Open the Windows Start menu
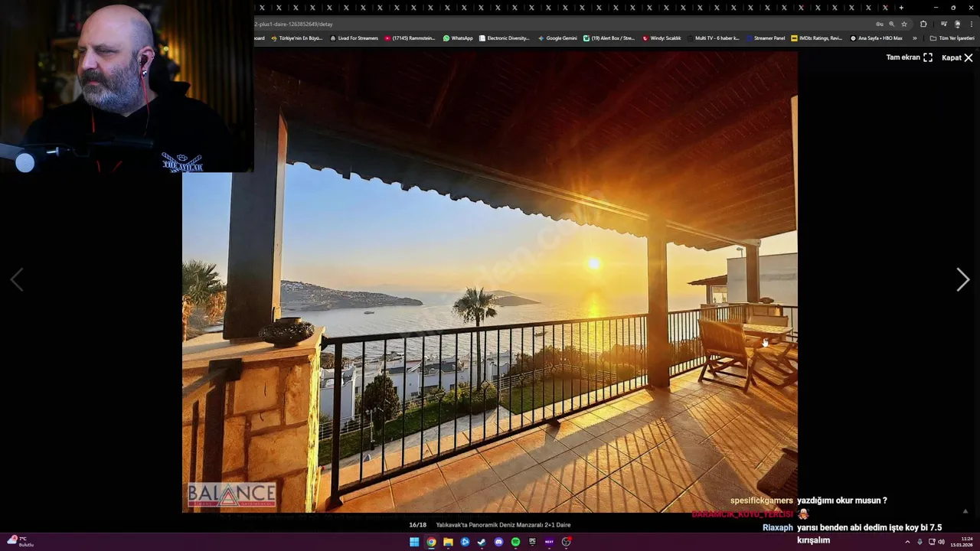The height and width of the screenshot is (551, 980). [414, 542]
